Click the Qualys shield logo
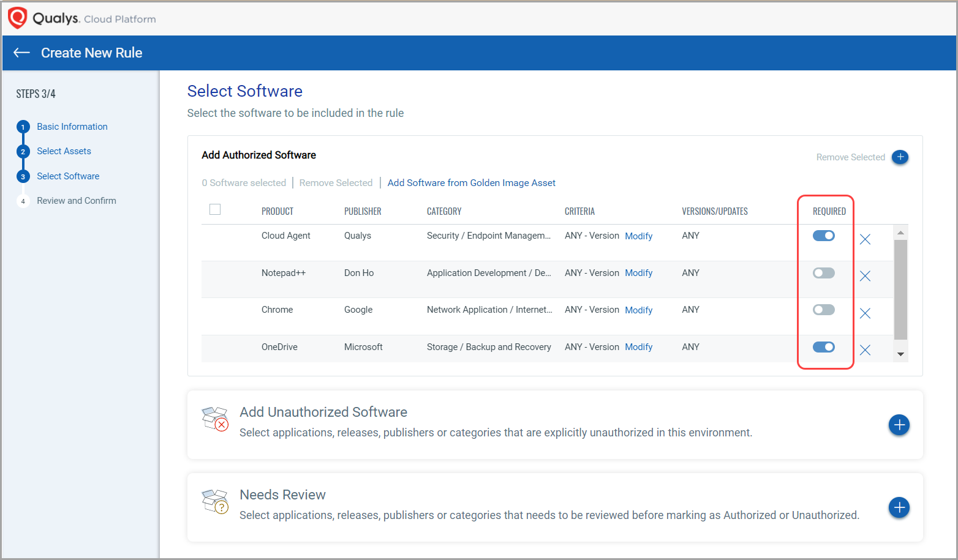The image size is (958, 560). pyautogui.click(x=18, y=18)
